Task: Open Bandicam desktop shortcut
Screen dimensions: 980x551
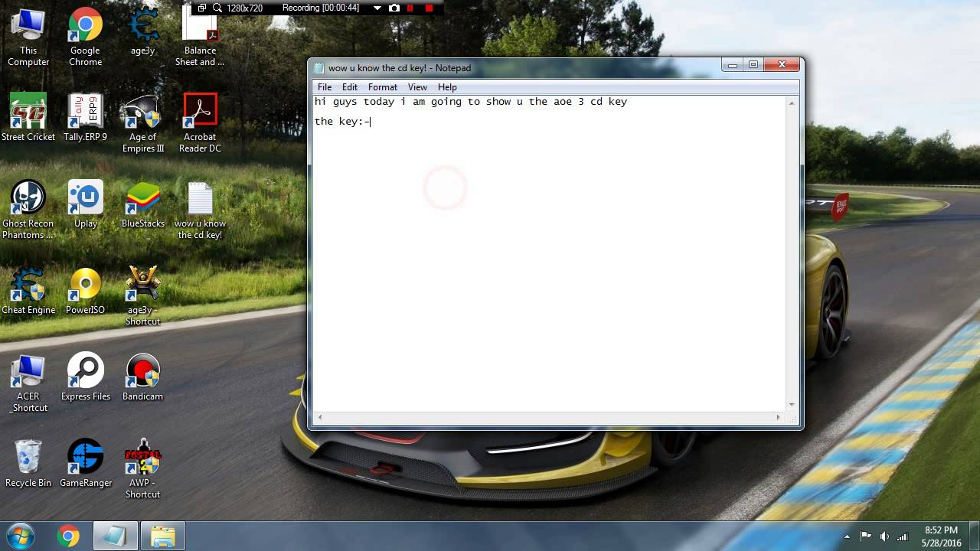Action: (x=142, y=377)
